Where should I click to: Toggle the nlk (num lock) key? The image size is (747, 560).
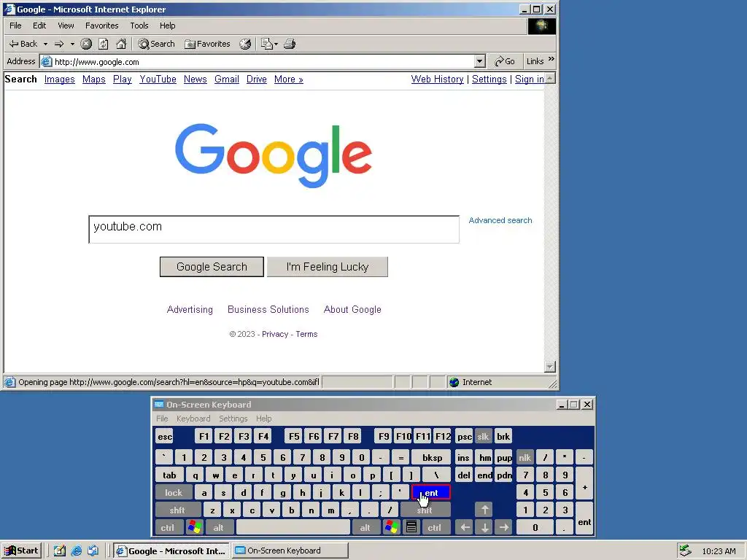point(525,458)
